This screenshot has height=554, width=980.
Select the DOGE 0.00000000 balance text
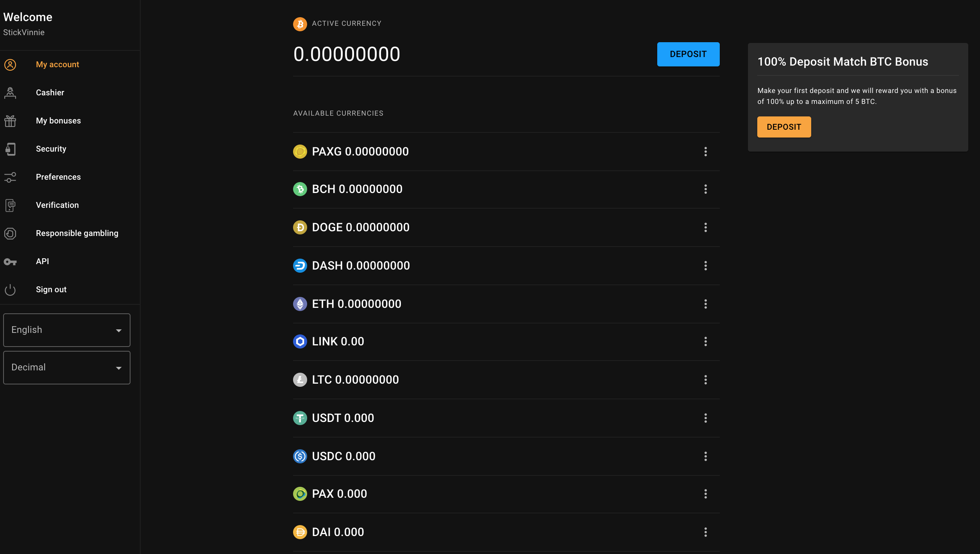[361, 227]
